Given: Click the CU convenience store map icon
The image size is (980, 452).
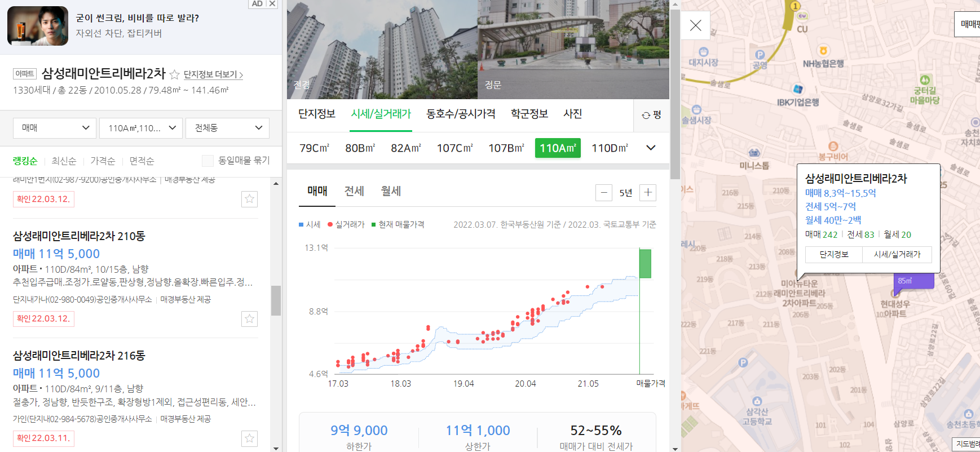Looking at the screenshot, I should (x=802, y=17).
